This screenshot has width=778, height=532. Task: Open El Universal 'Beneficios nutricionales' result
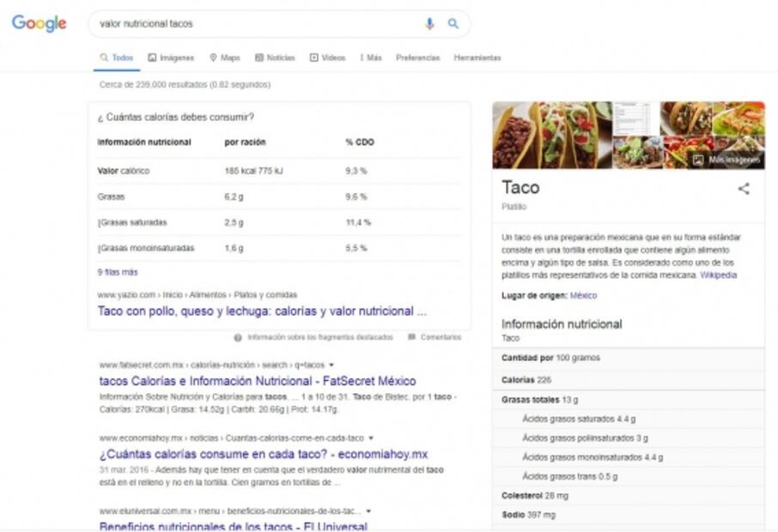[234, 527]
